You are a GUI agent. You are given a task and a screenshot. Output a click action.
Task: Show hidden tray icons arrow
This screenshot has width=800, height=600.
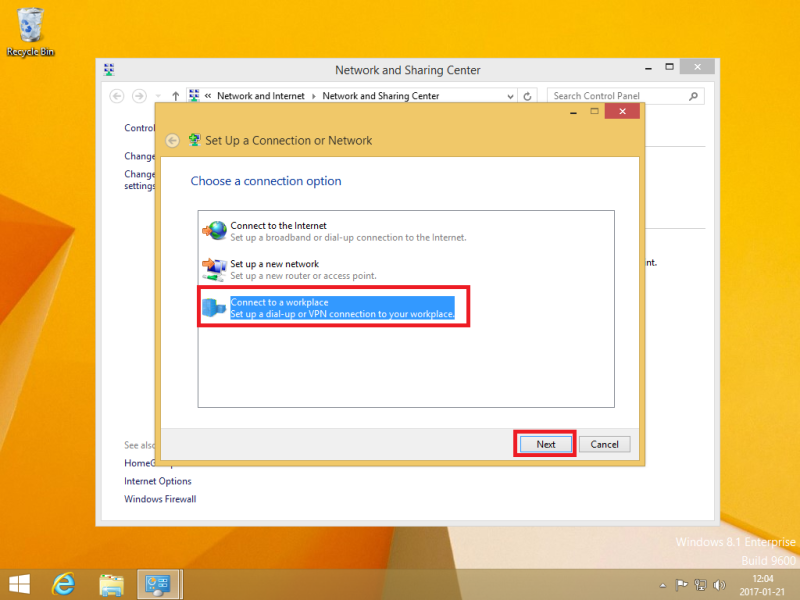(662, 583)
